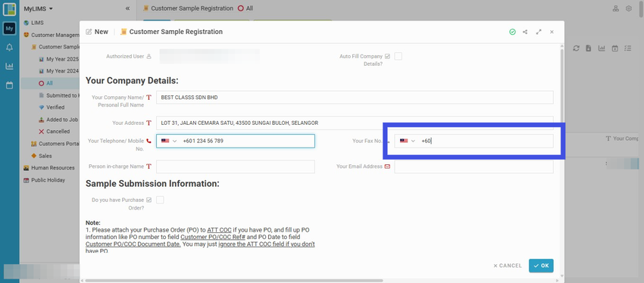Open the chart icon in left rail
The width and height of the screenshot is (644, 283).
click(x=9, y=66)
